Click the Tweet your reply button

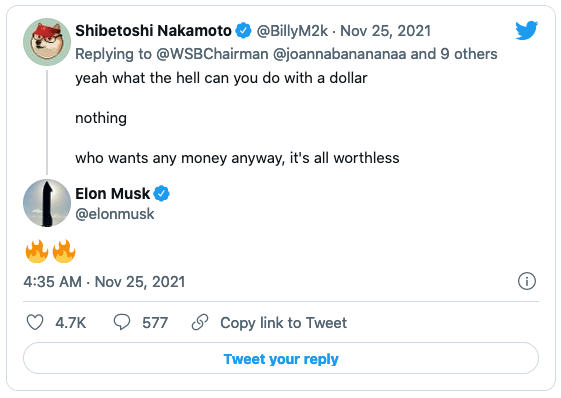point(281,358)
